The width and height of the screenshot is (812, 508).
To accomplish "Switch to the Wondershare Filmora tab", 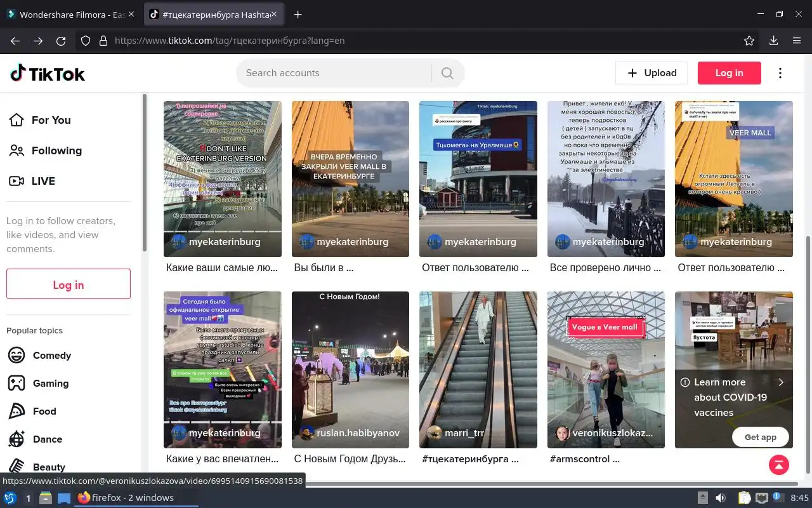I will (73, 15).
